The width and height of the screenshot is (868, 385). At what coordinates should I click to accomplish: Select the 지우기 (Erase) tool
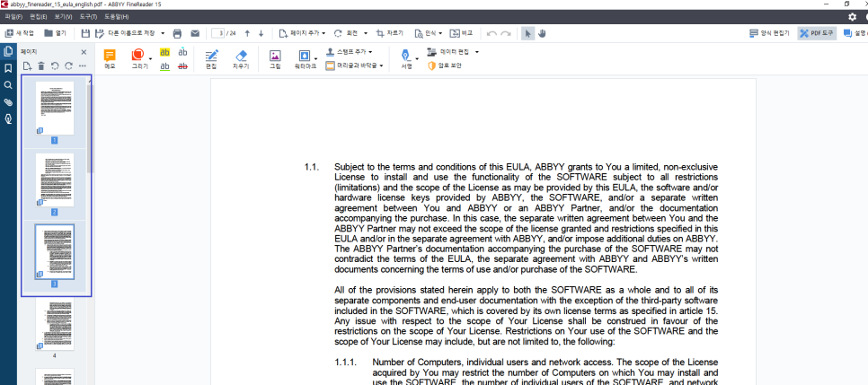(241, 59)
